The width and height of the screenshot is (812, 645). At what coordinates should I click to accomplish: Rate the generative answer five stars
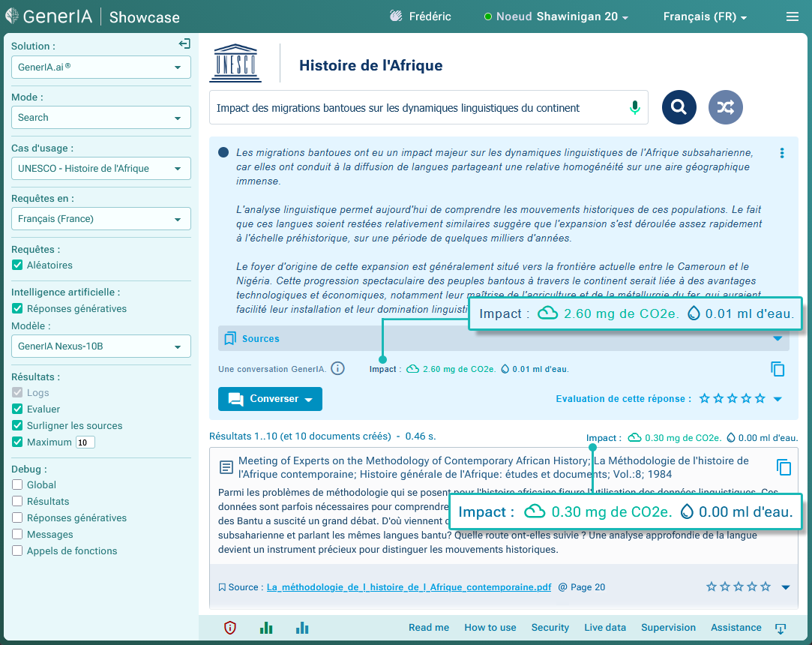[760, 398]
